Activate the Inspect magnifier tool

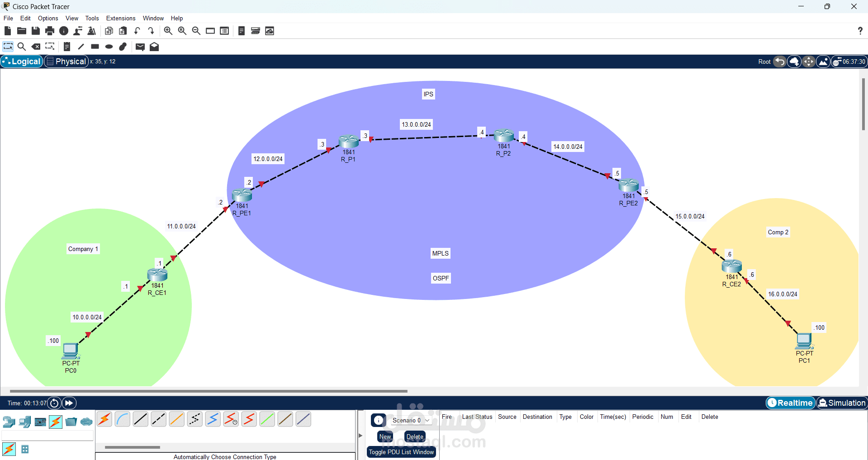[x=21, y=47]
